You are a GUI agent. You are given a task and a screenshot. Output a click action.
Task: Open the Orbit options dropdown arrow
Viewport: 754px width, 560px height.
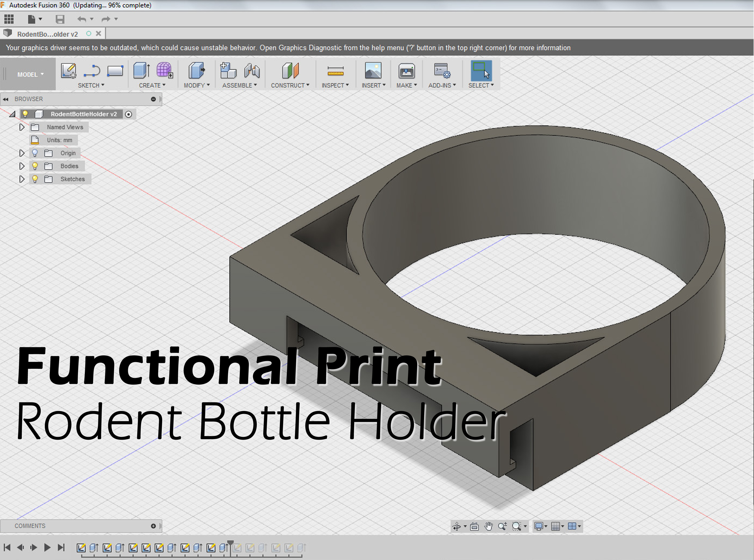465,526
